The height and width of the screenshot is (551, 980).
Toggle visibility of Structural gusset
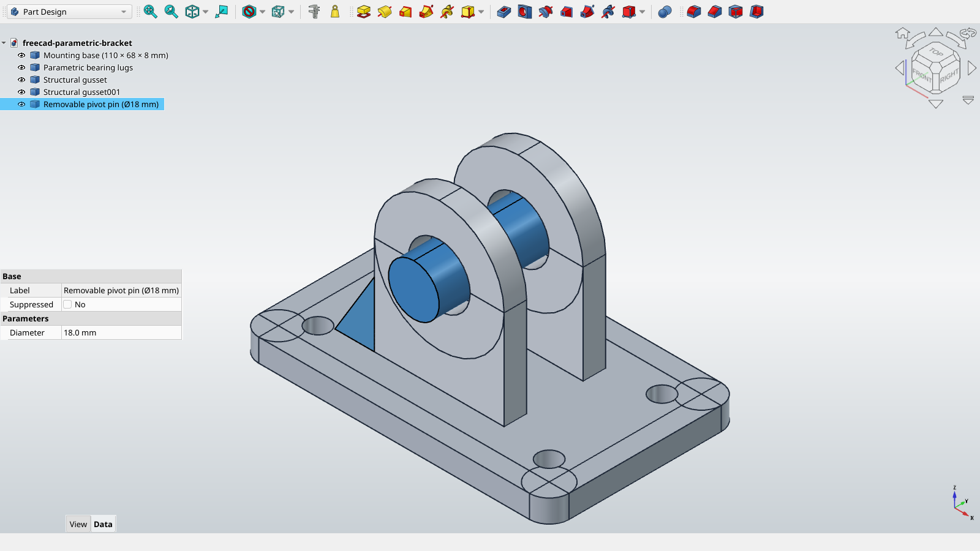(21, 80)
